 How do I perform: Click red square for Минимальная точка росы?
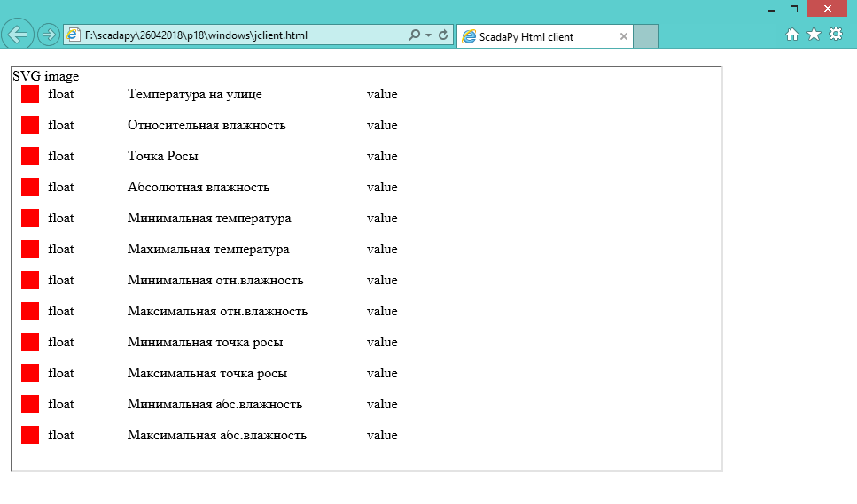tap(30, 342)
